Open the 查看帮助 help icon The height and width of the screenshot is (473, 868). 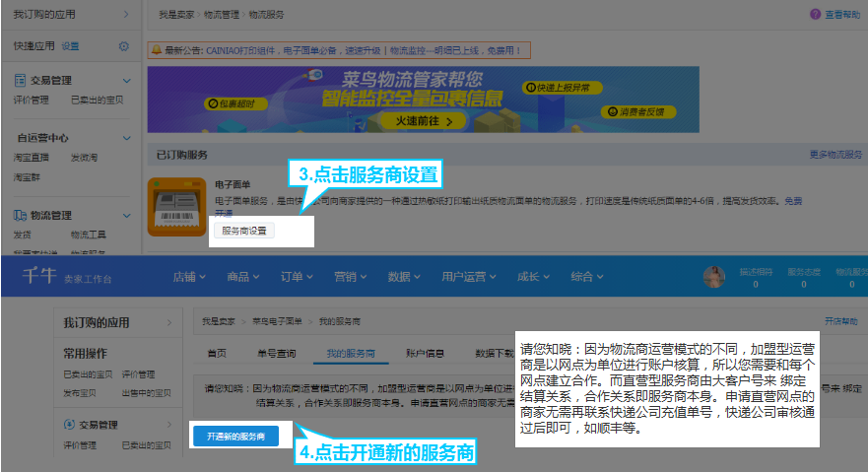[815, 15]
